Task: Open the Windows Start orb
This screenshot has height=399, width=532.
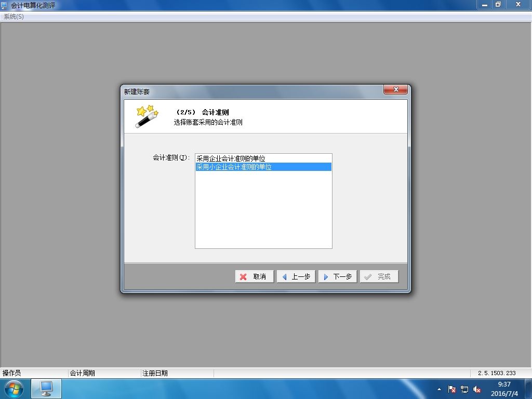Action: (14, 389)
